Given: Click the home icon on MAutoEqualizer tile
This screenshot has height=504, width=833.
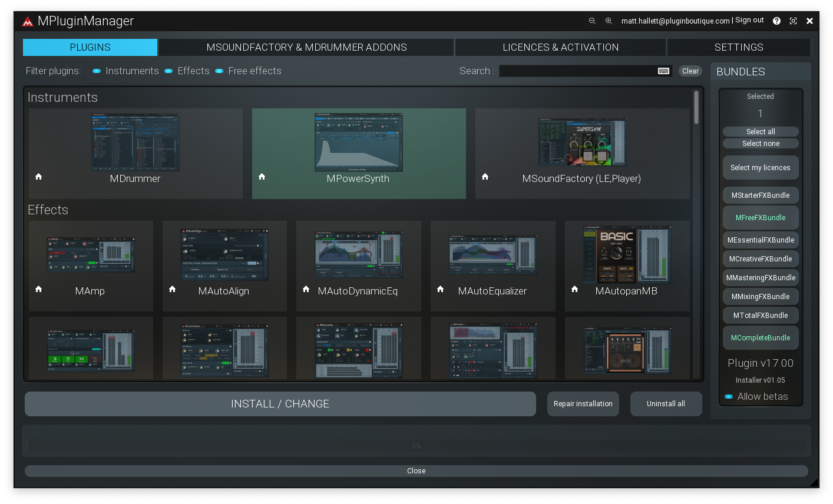Looking at the screenshot, I should click(441, 289).
